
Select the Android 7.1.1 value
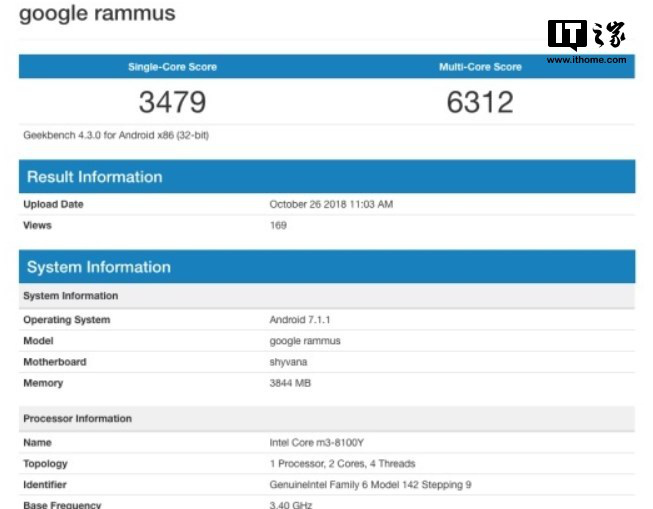[x=300, y=320]
